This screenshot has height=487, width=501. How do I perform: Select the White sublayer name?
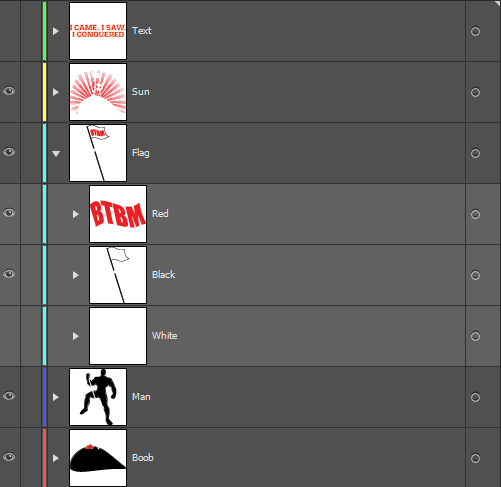pos(165,336)
